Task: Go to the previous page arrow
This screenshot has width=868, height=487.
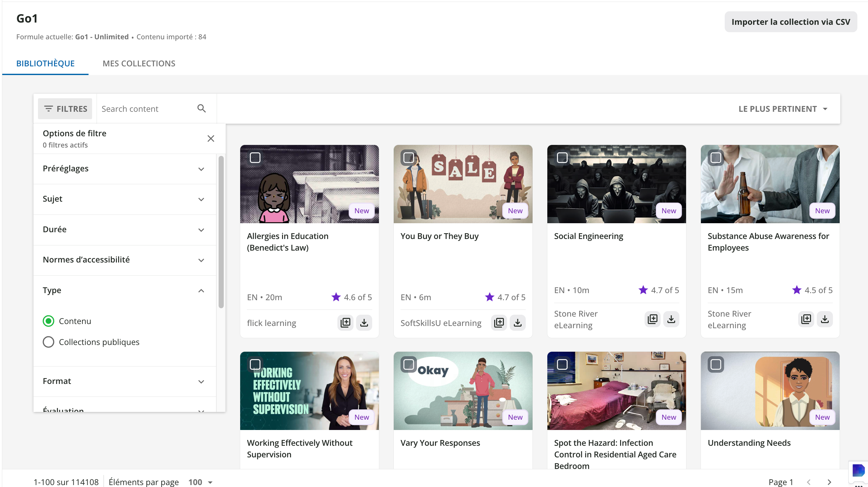Action: click(809, 482)
